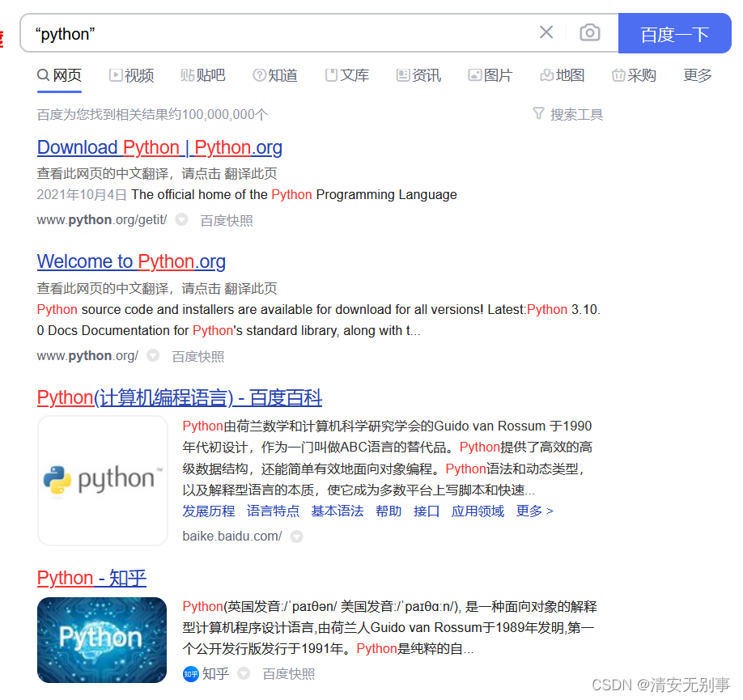Screen dimensions: 743x700
Task: Open the 语言特点 sublink
Action: (273, 511)
